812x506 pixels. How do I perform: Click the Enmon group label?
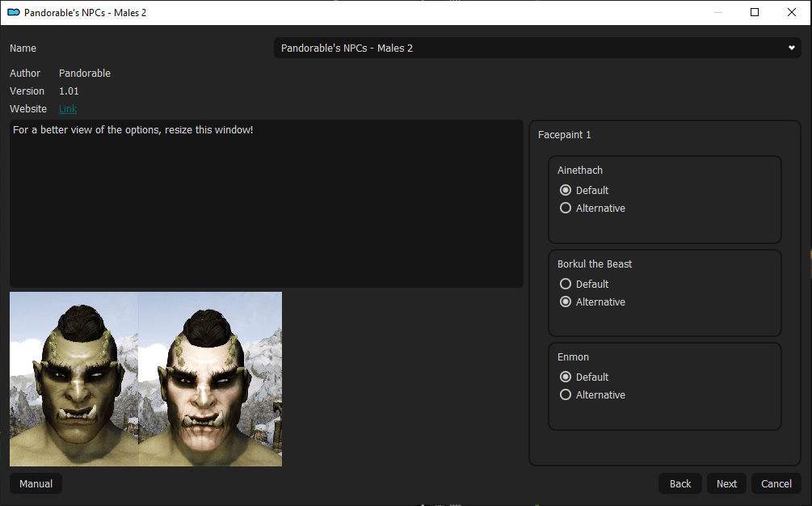coord(573,356)
